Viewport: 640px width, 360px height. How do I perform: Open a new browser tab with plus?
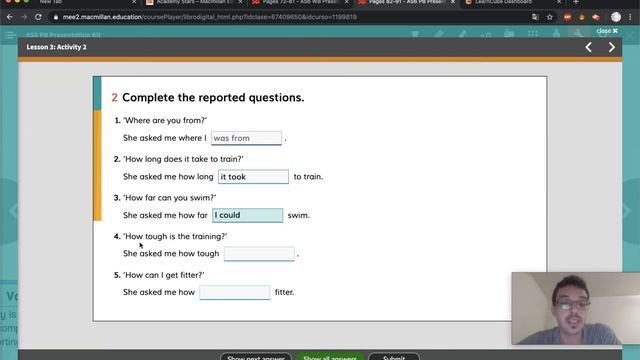click(x=576, y=2)
